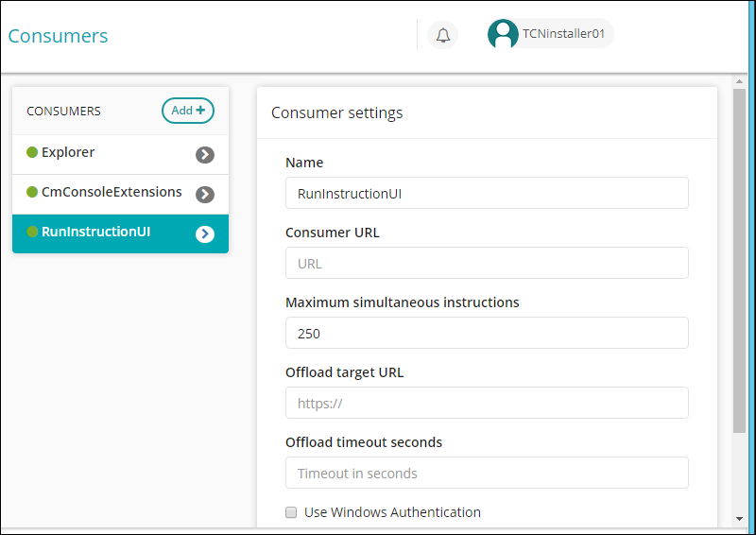
Task: Click the scrollbar down arrow
Action: pyautogui.click(x=739, y=519)
